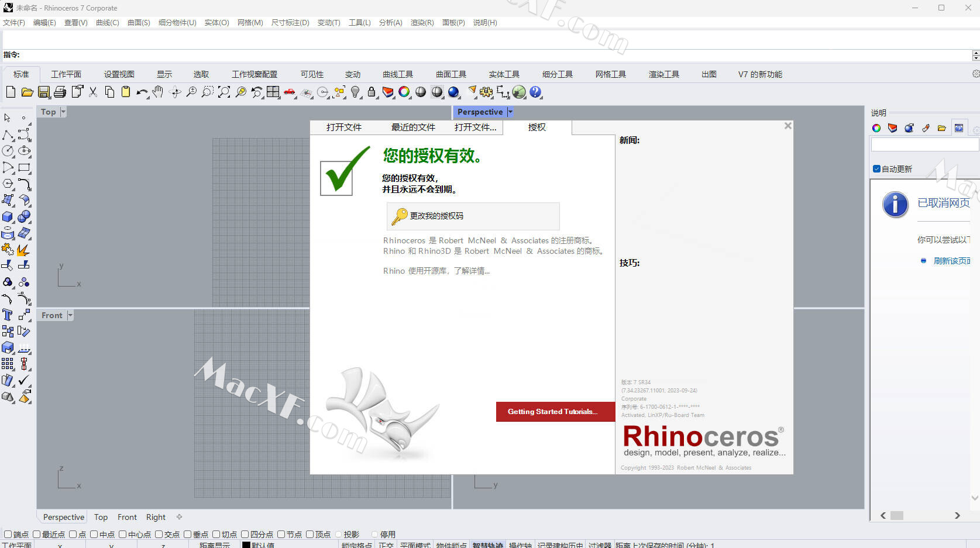Click the 了解详情 open source link
The height and width of the screenshot is (548, 980).
pos(472,271)
